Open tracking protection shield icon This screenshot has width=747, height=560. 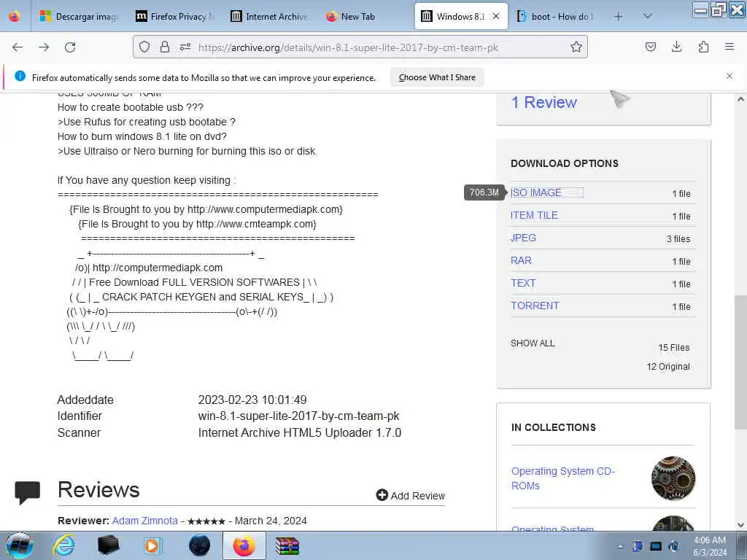tap(144, 47)
